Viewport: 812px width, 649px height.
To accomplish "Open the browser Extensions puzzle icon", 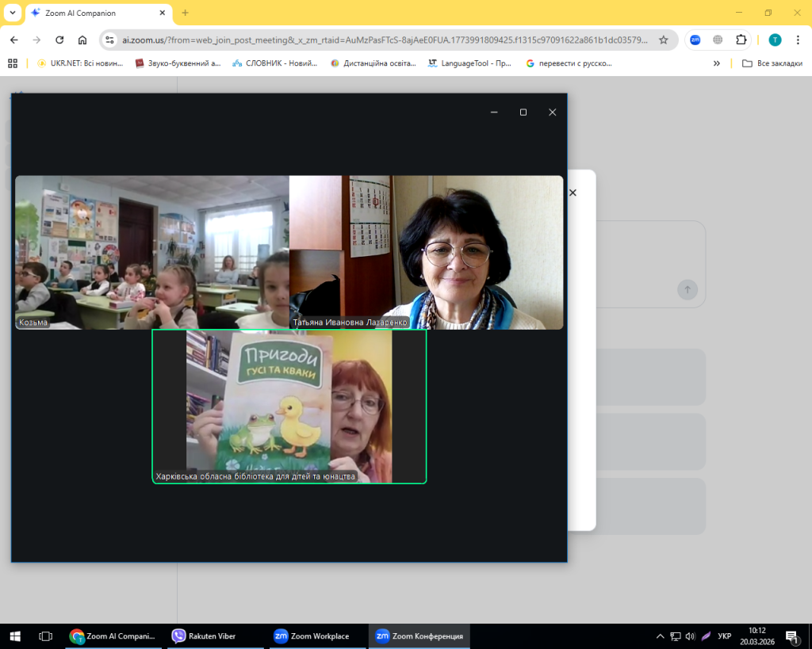I will coord(741,40).
